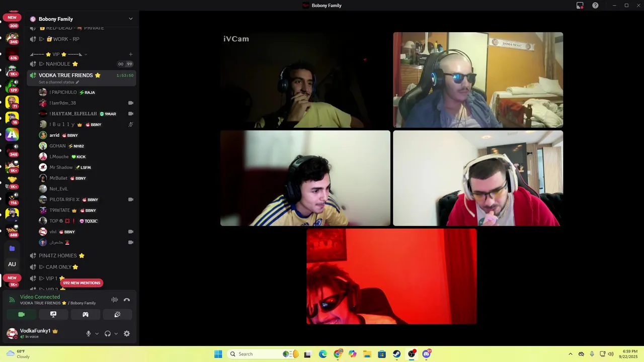The height and width of the screenshot is (362, 644).
Task: Start an Activity (game controller icon)
Action: (86, 314)
